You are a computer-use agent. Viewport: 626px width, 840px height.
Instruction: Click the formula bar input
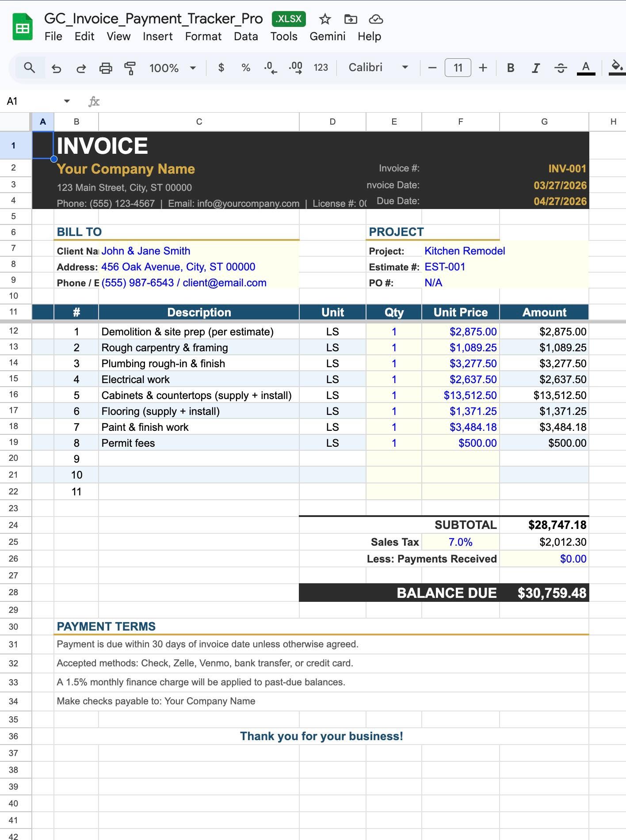[363, 101]
